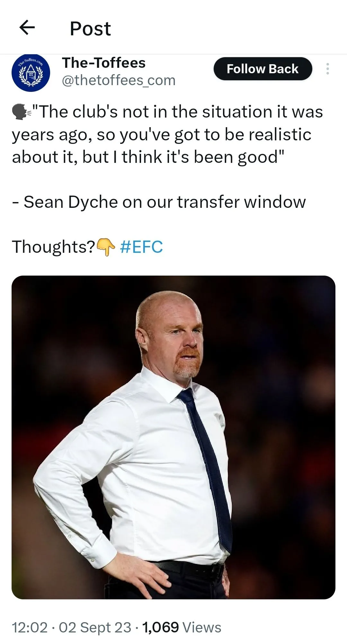Go back using the left arrow

pyautogui.click(x=27, y=28)
